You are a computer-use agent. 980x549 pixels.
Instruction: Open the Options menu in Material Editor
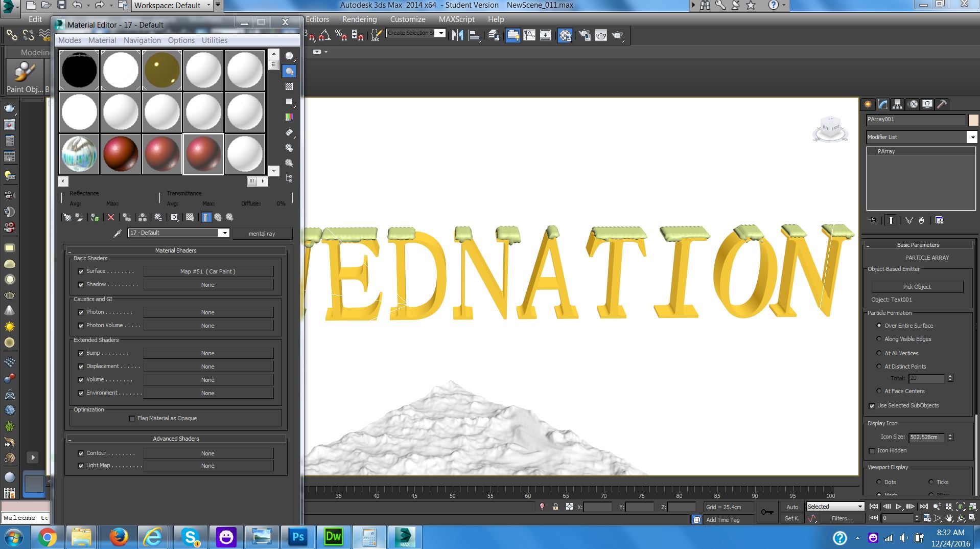(x=181, y=40)
